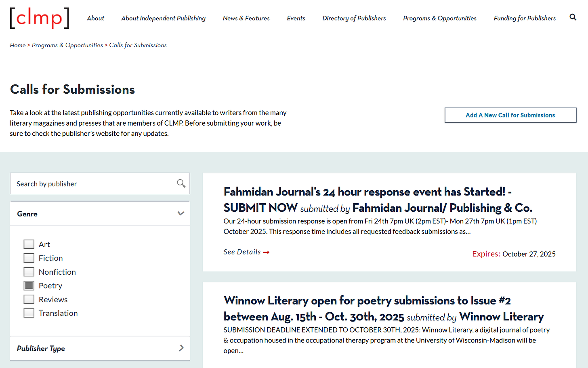The image size is (588, 368).
Task: Check the Art genre checkbox
Action: pyautogui.click(x=29, y=244)
